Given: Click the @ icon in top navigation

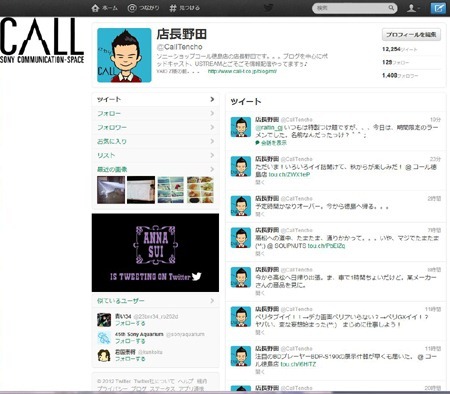Looking at the screenshot, I should pos(132,8).
